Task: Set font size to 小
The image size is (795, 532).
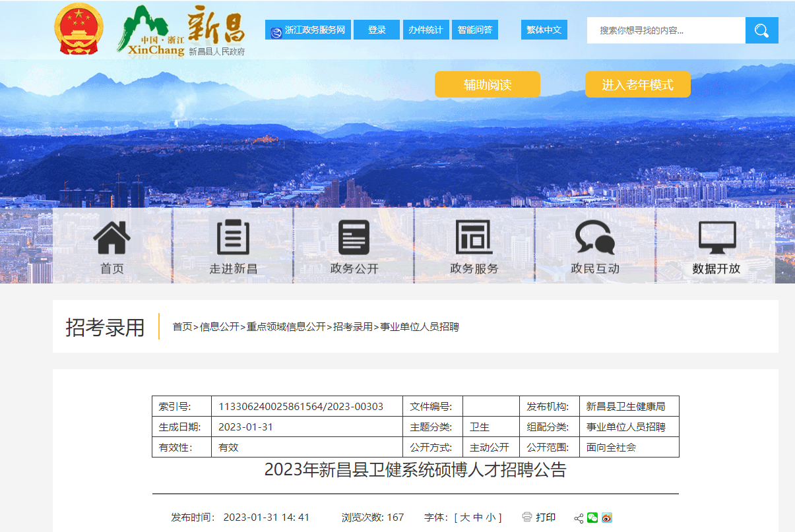Action: pos(490,517)
